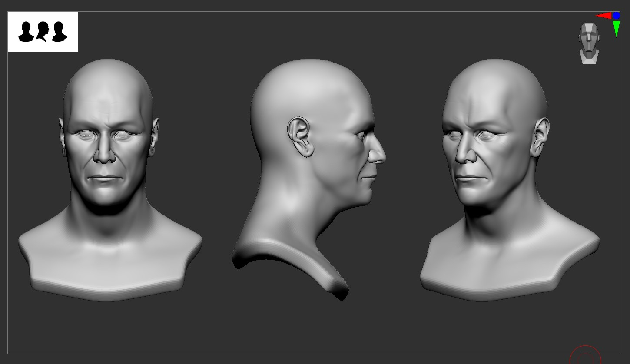This screenshot has height=364, width=630.
Task: Click the ear on the profile head
Action: coord(301,137)
